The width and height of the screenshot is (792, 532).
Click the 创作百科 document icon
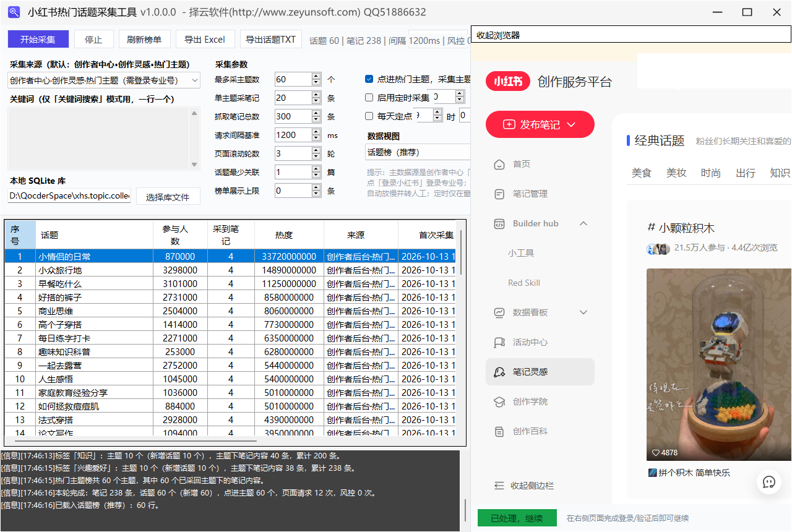499,431
